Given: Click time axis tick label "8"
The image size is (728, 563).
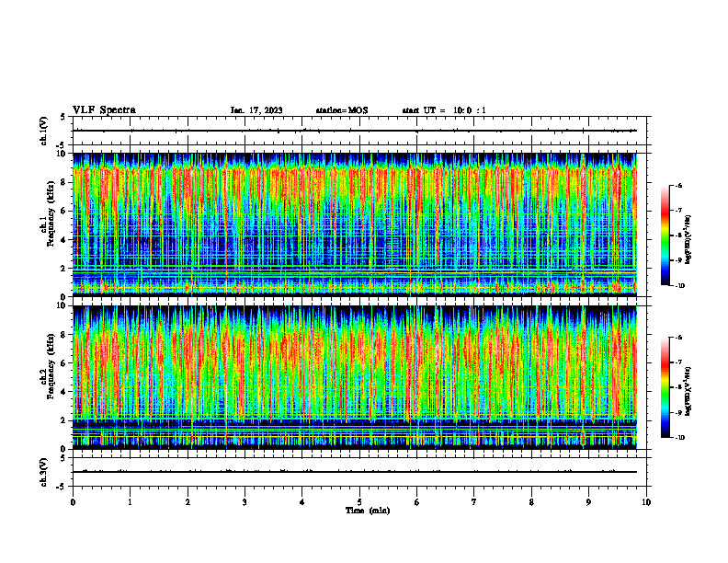Looking at the screenshot, I should pyautogui.click(x=531, y=502).
